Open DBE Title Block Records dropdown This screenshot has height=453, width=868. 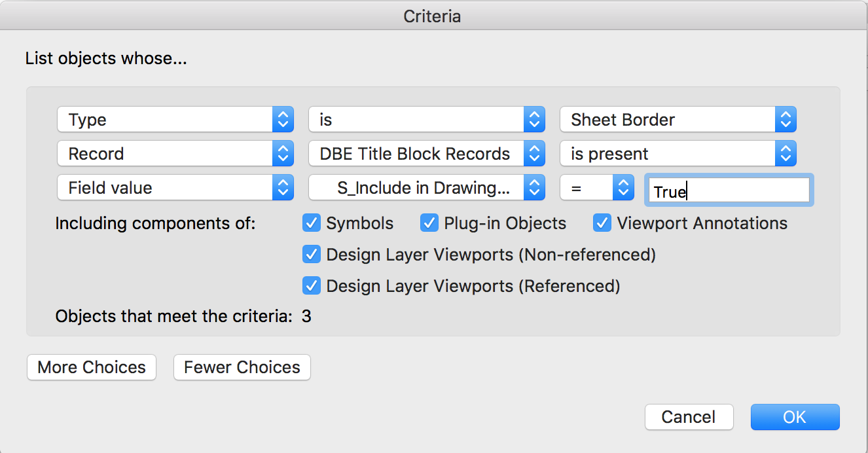click(426, 154)
